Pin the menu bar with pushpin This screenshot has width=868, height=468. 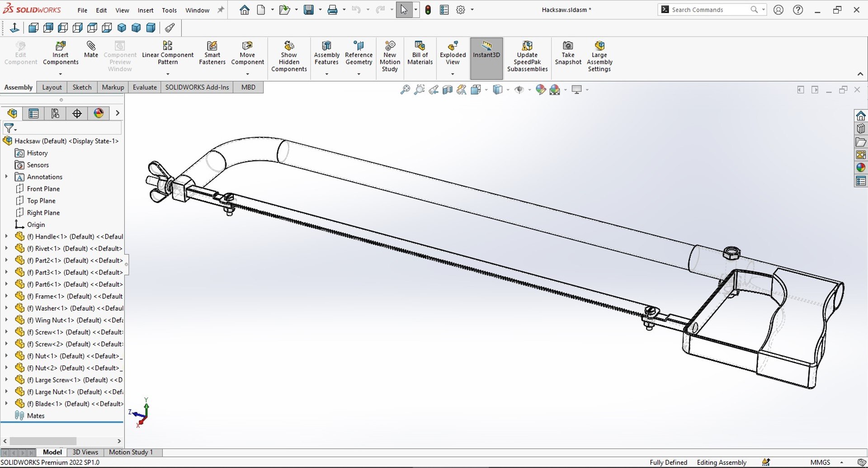[x=221, y=9]
